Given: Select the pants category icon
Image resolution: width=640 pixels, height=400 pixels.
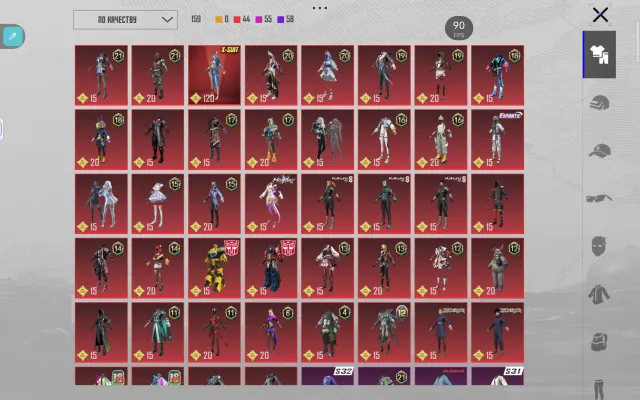Looking at the screenshot, I should coord(599,389).
